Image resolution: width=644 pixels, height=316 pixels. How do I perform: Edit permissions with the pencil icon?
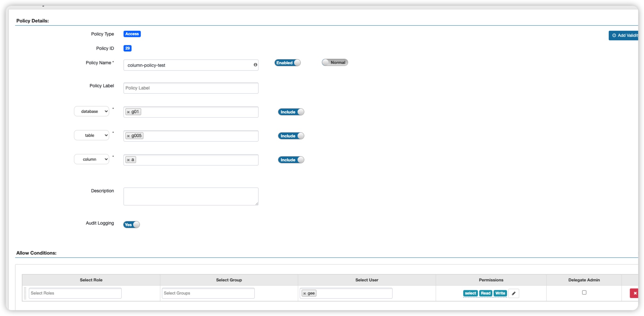tap(513, 293)
